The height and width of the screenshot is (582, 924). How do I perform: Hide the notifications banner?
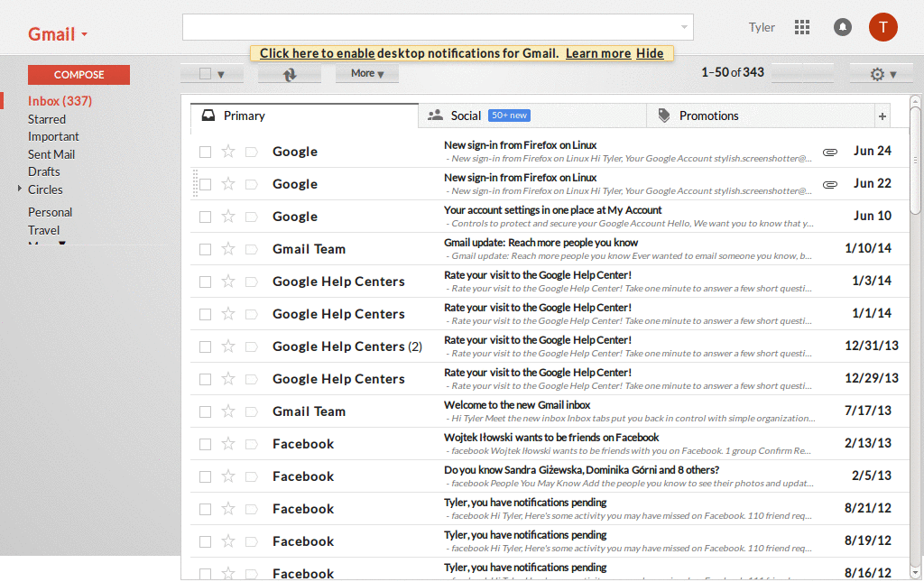point(650,53)
